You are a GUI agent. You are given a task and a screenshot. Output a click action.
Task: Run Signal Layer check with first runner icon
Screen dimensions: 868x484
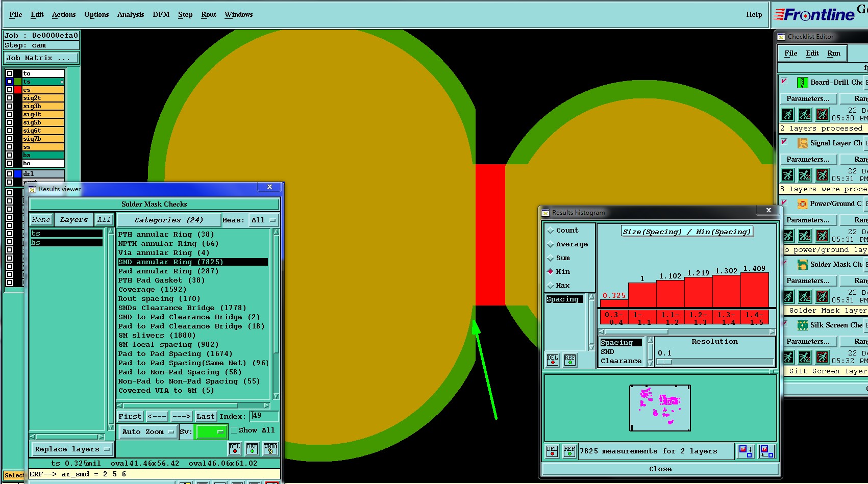(788, 175)
